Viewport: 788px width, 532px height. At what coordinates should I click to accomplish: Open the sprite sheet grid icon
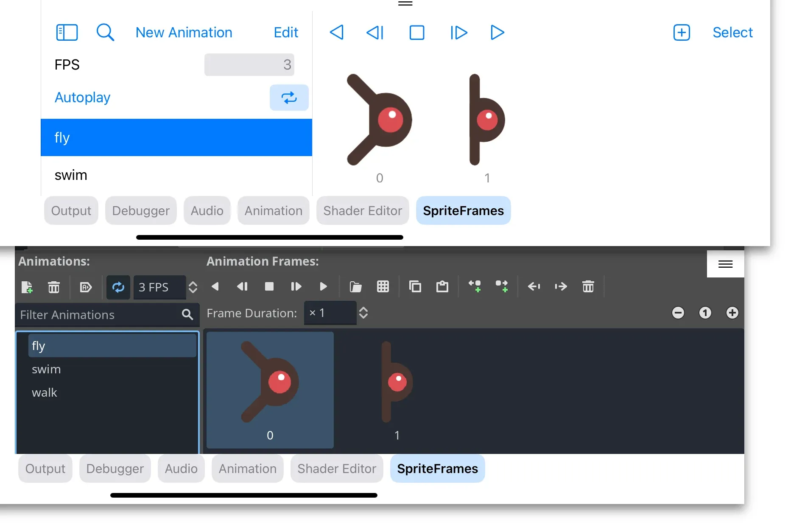point(383,287)
